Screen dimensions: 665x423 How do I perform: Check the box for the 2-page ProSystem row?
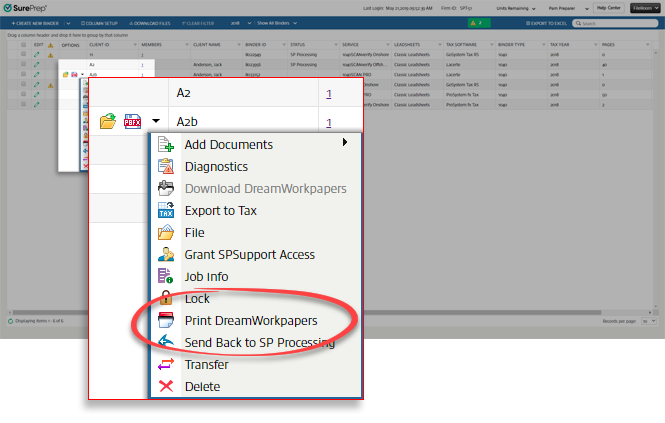(x=23, y=104)
